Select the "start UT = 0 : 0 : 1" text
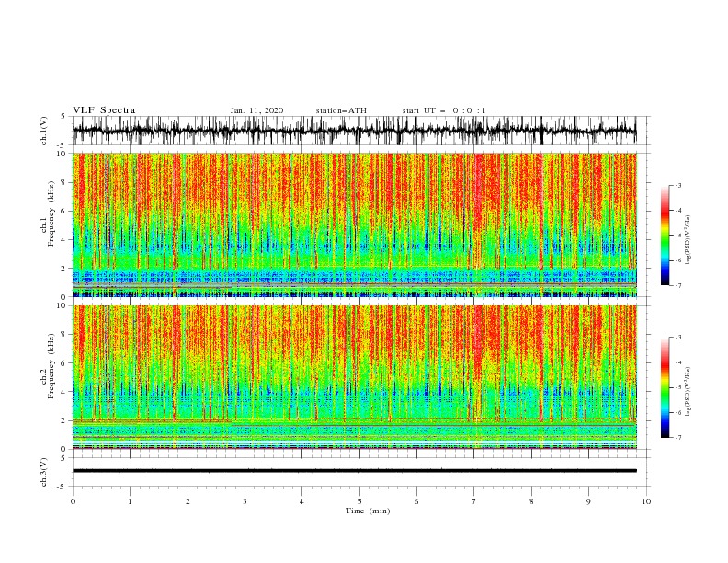Screen dimensions: 728x563 coord(444,110)
